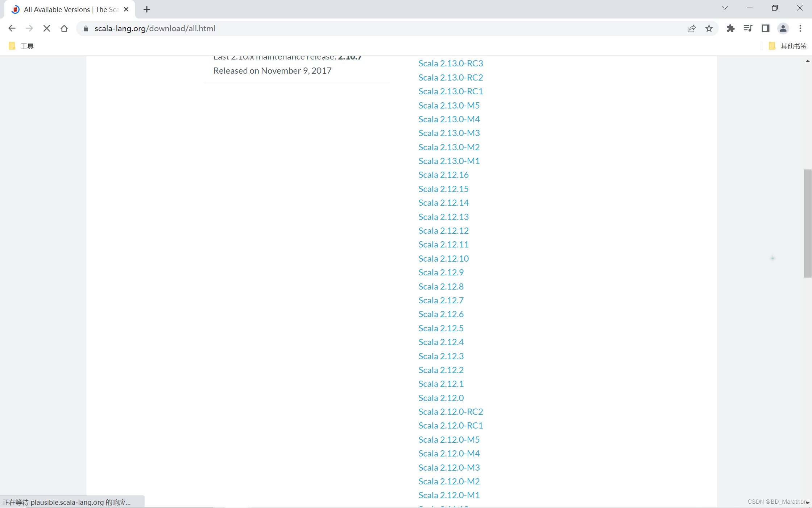Open the Scala 2.12.14 link
The width and height of the screenshot is (812, 508).
(x=443, y=202)
